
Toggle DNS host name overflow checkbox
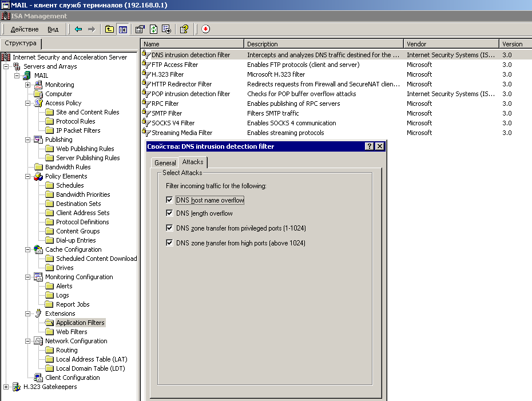pos(169,200)
